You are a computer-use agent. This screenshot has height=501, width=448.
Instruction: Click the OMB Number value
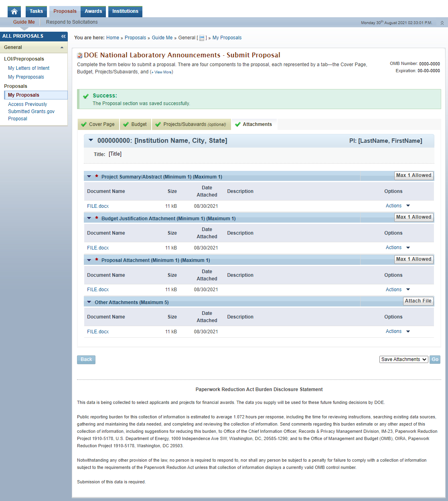point(430,64)
